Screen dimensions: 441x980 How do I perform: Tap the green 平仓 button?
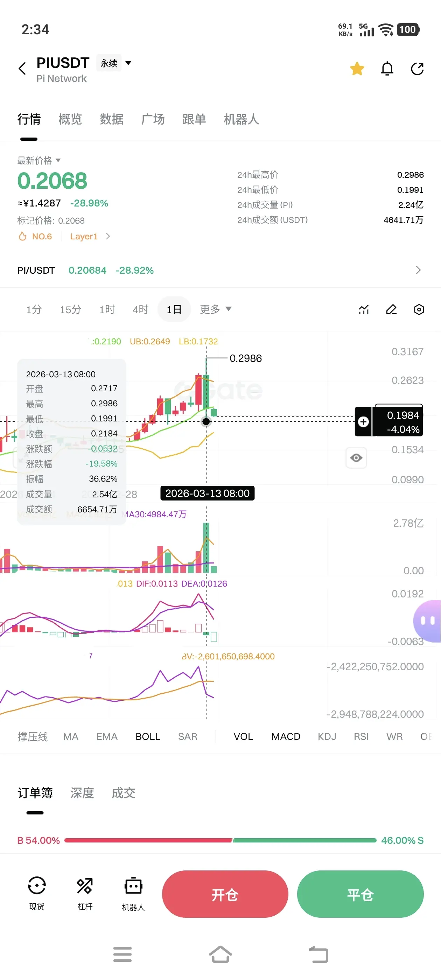[360, 894]
